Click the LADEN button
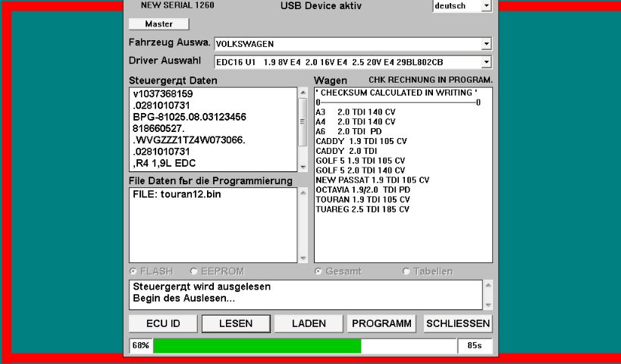 click(x=309, y=324)
